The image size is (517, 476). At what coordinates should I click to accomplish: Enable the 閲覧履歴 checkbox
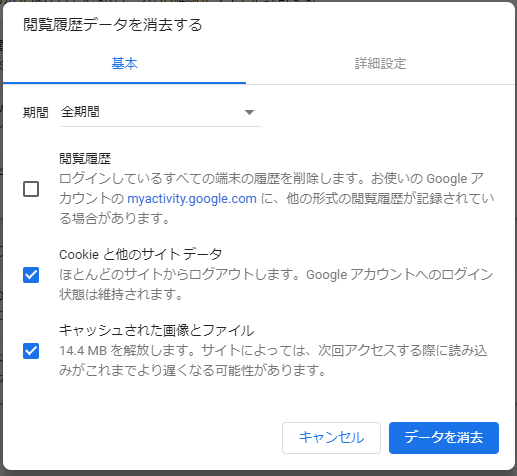31,189
